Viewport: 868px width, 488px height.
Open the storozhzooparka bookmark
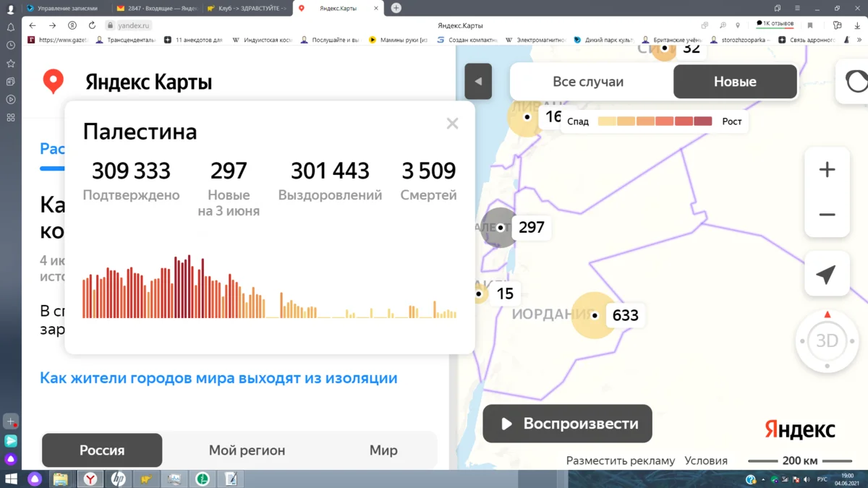739,40
